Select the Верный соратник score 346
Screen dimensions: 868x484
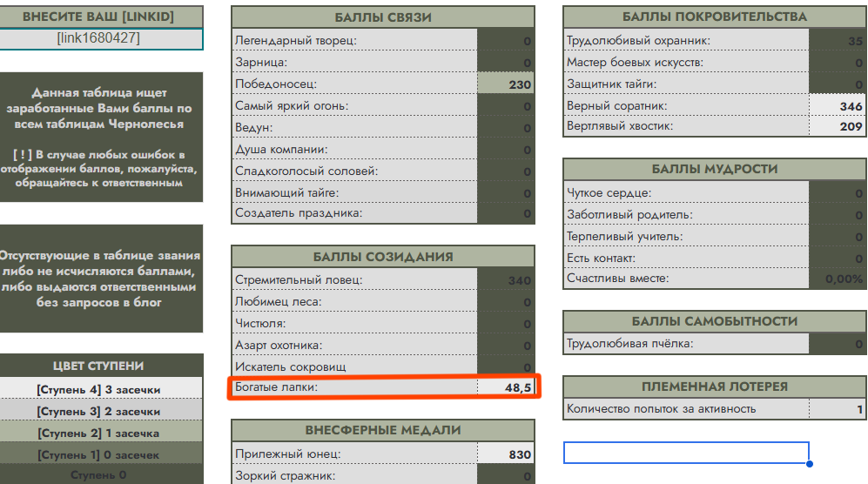(x=837, y=106)
